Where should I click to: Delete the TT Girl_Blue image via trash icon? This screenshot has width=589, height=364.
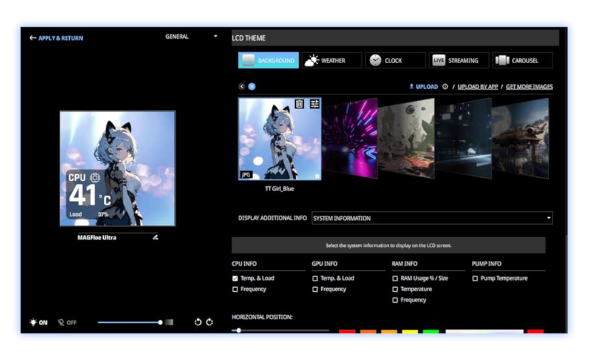tap(299, 104)
